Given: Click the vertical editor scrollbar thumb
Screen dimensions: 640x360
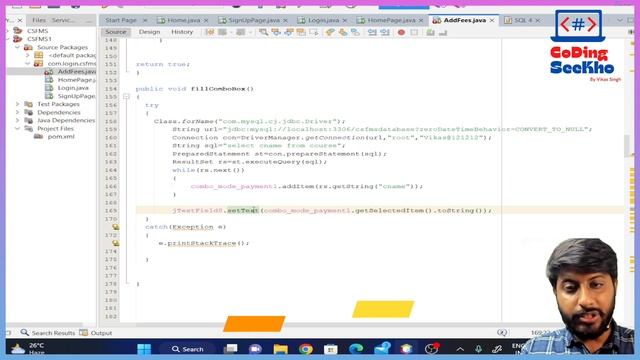Looking at the screenshot, I should point(628,146).
